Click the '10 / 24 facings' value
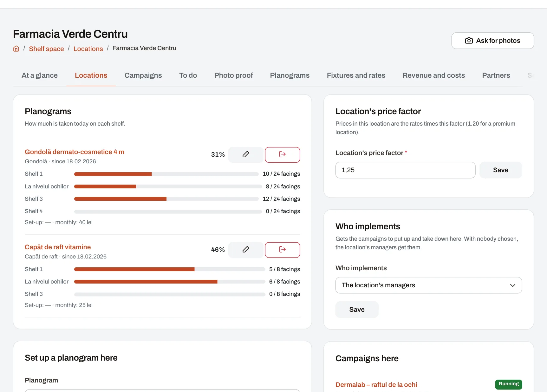The height and width of the screenshot is (392, 547). coord(281,174)
